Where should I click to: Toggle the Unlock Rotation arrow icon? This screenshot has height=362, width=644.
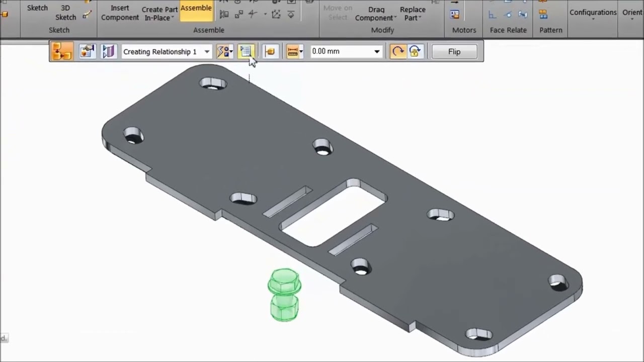pos(397,51)
